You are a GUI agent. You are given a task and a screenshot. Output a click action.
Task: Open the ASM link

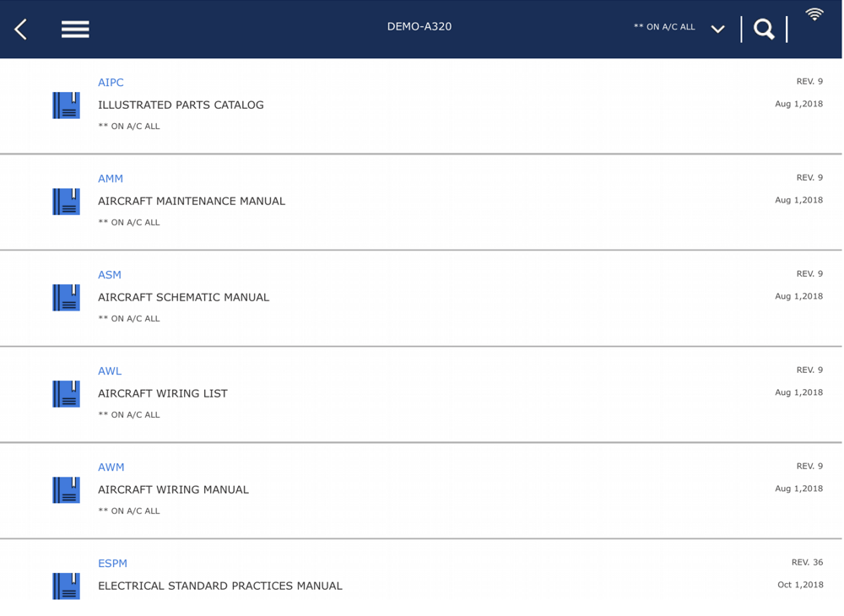point(110,275)
